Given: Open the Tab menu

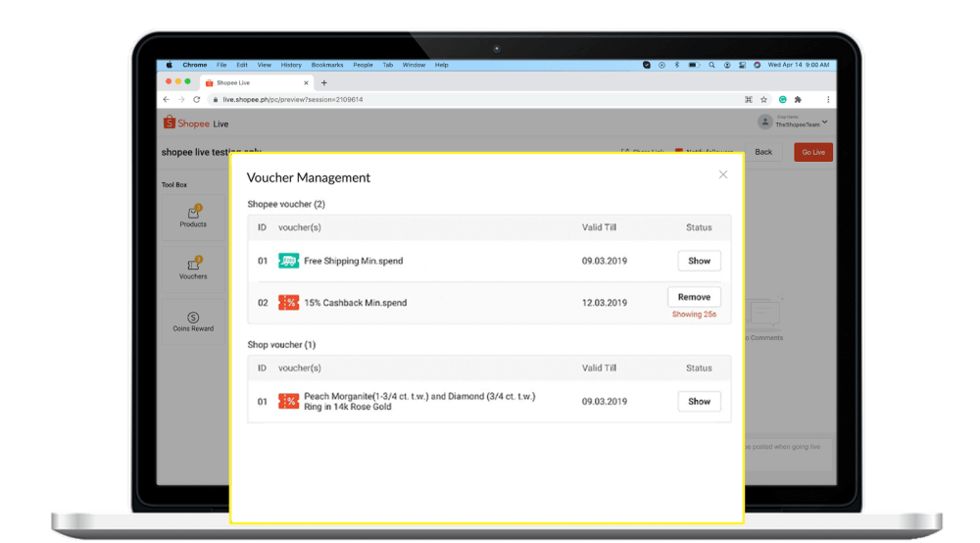Looking at the screenshot, I should [387, 65].
